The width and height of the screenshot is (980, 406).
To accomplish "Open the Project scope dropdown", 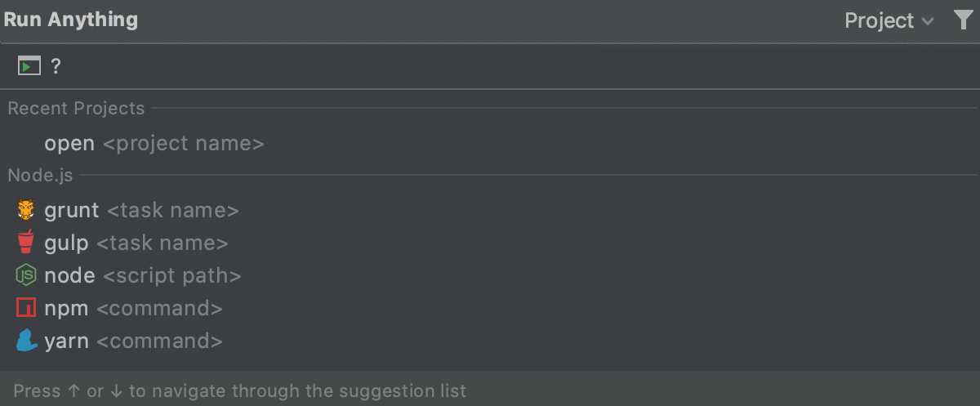I will pos(879,20).
